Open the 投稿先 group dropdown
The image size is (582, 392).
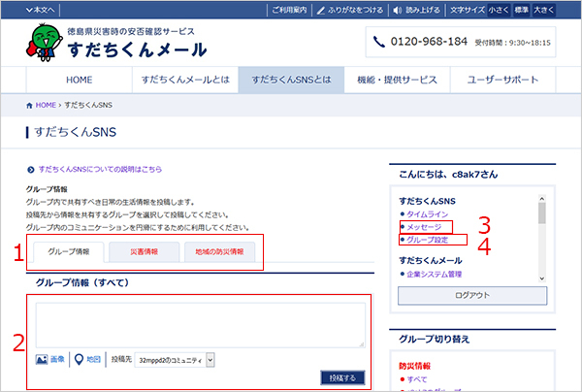pos(175,360)
